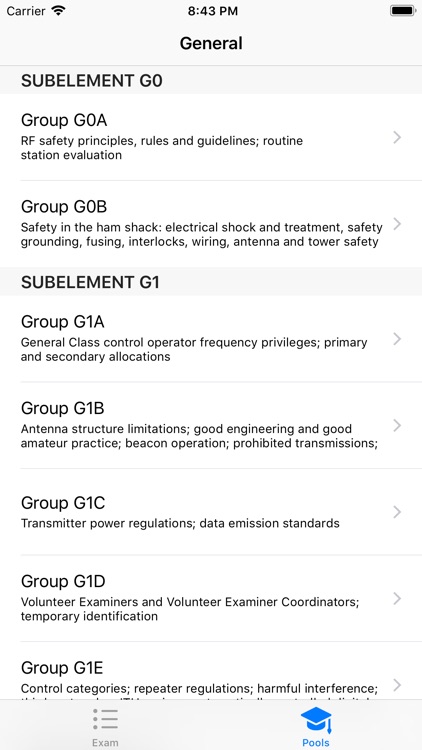Open Group G1C transmitter power regulations
Image resolution: width=422 pixels, height=750 pixels.
point(211,512)
